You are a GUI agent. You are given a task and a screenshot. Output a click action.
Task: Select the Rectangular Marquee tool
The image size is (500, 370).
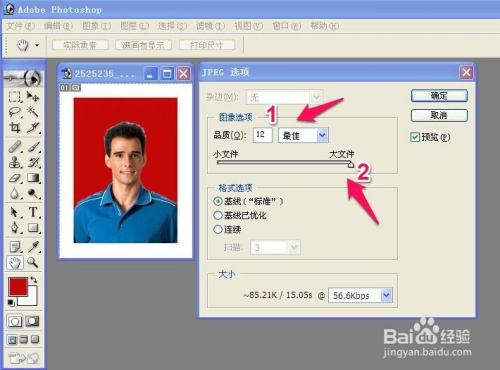15,97
